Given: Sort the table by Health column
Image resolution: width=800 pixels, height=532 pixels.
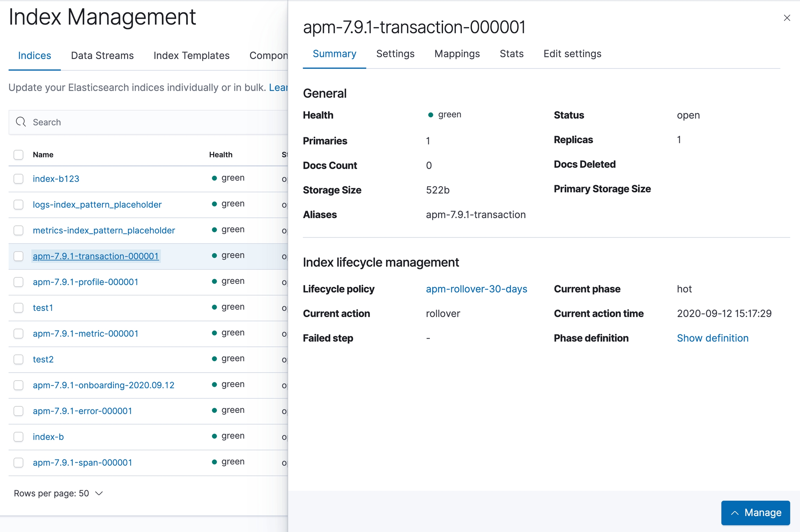Looking at the screenshot, I should pyautogui.click(x=220, y=155).
